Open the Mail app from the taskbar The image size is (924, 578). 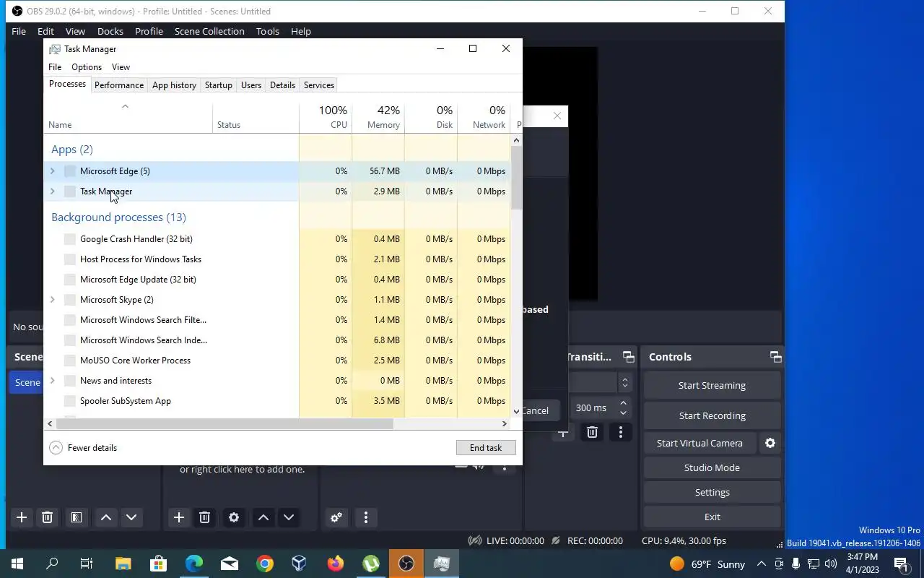230,564
